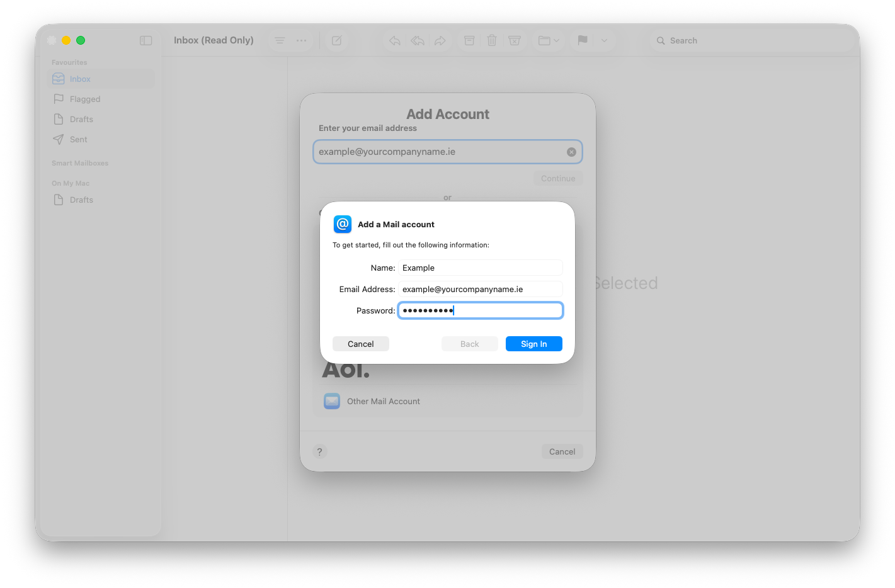This screenshot has width=895, height=588.
Task: Toggle the sidebar with the sidebar icon
Action: (x=146, y=40)
